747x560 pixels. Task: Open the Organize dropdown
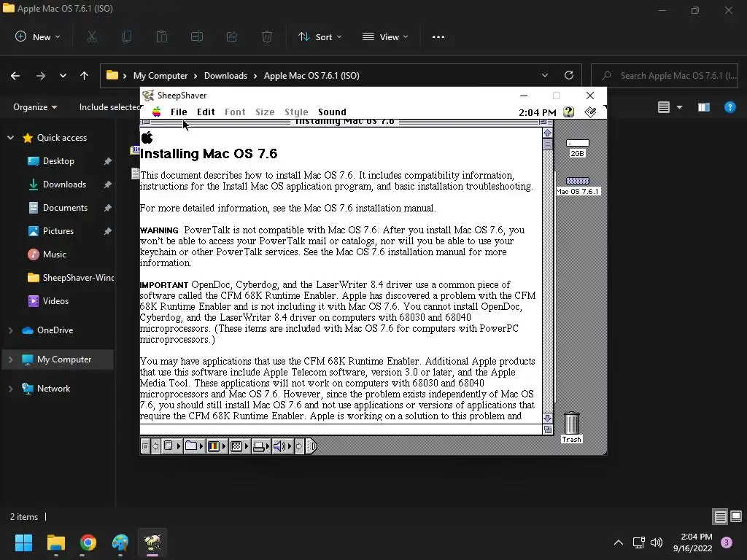pyautogui.click(x=35, y=107)
